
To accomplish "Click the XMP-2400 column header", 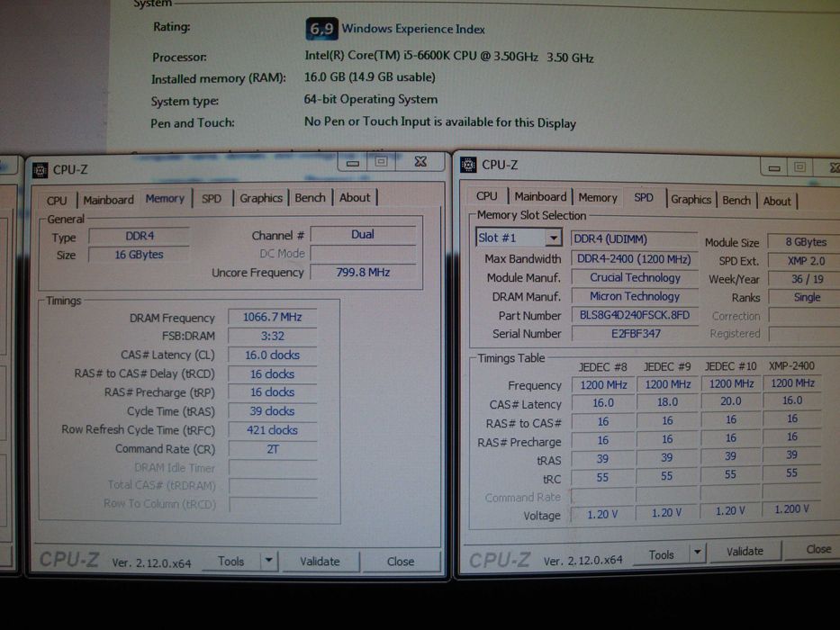I will (791, 366).
